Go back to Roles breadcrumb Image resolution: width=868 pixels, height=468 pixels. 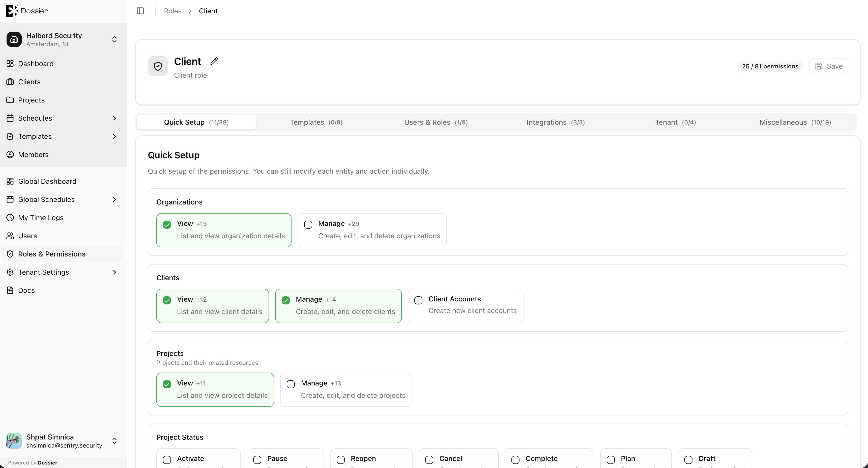(172, 11)
